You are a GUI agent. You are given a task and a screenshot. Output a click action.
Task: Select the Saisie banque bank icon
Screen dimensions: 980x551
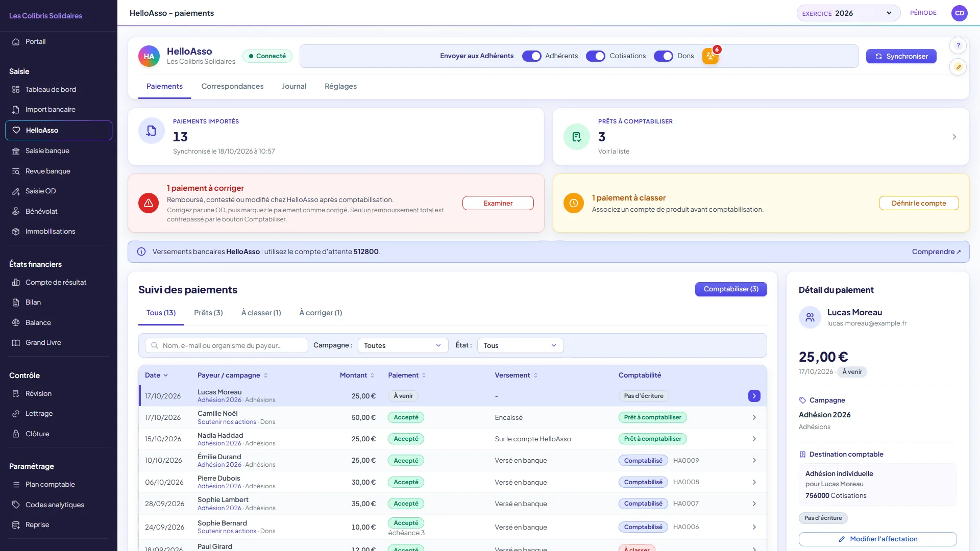pos(16,151)
